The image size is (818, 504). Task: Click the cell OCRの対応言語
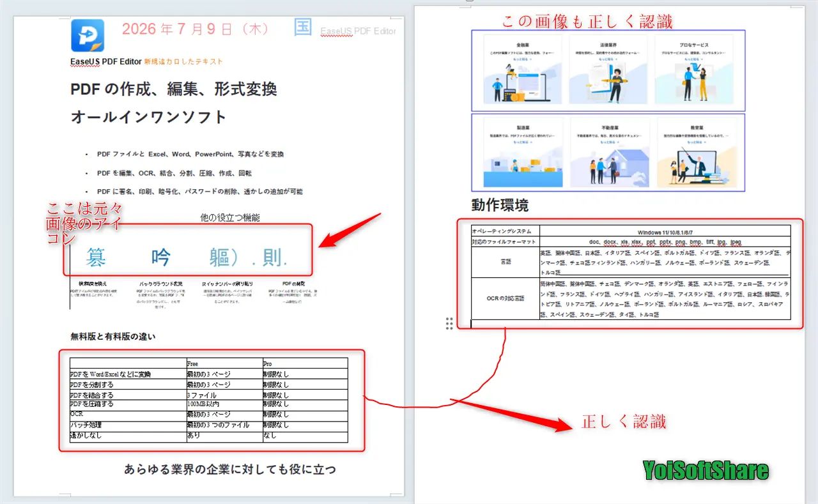(x=505, y=298)
